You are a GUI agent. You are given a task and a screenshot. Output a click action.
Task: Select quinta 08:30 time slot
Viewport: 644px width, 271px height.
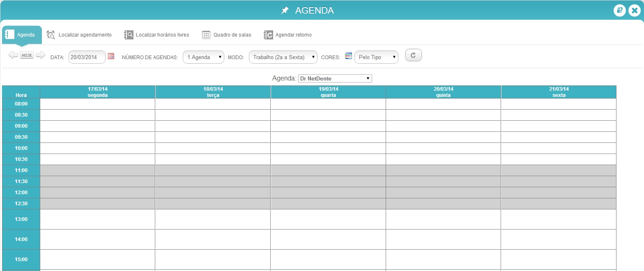pos(444,115)
